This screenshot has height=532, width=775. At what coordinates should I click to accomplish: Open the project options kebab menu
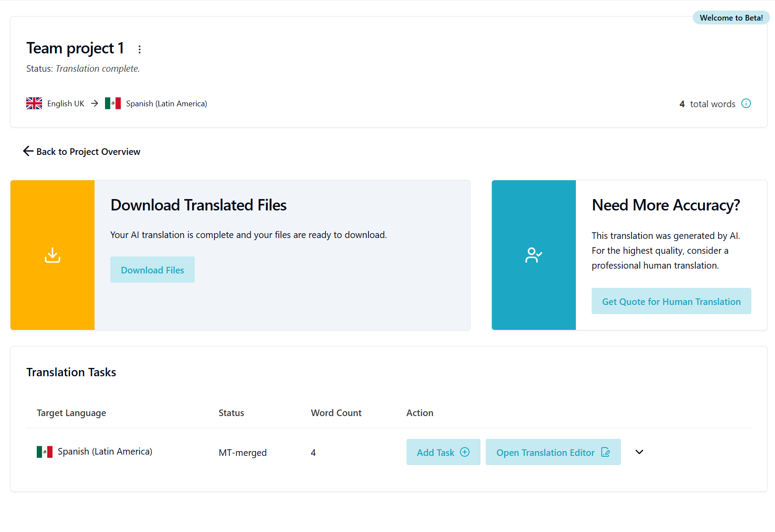pyautogui.click(x=139, y=49)
